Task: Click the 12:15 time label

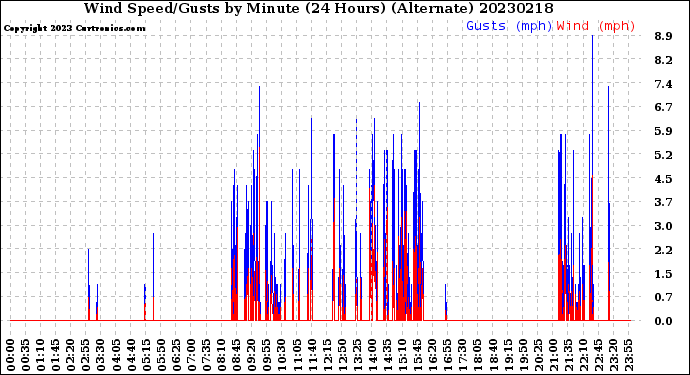Action: pyautogui.click(x=327, y=355)
